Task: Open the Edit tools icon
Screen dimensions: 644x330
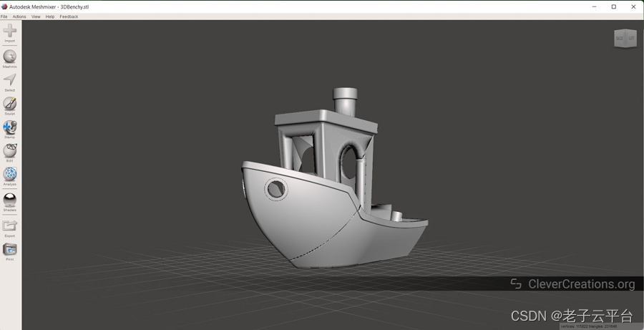Action: point(10,151)
